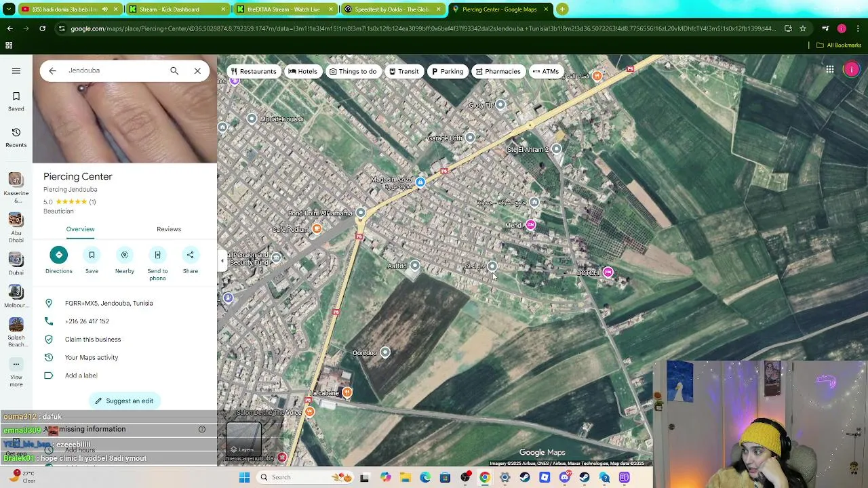Select the Transit chip
This screenshot has width=868, height=488.
(404, 71)
